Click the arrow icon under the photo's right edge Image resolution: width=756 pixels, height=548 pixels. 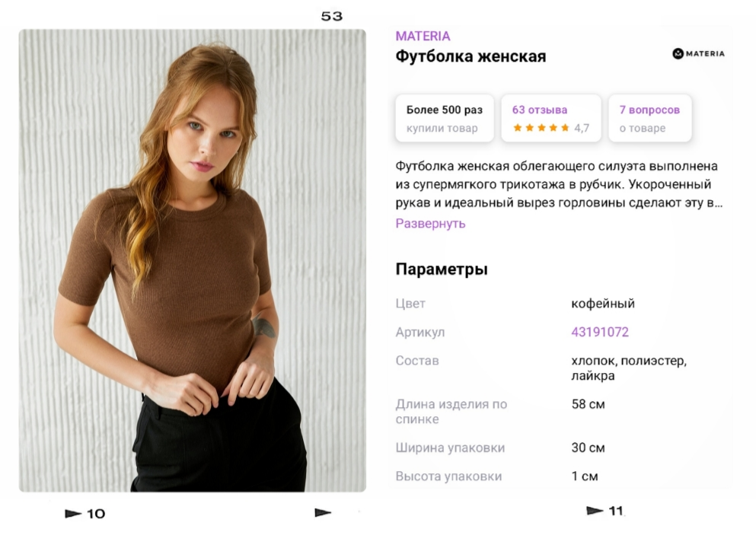coord(323,513)
